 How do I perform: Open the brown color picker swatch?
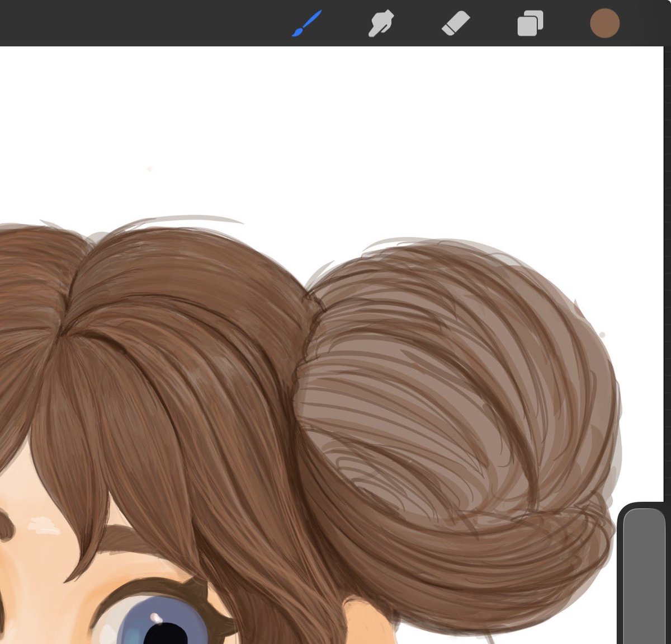pos(605,23)
